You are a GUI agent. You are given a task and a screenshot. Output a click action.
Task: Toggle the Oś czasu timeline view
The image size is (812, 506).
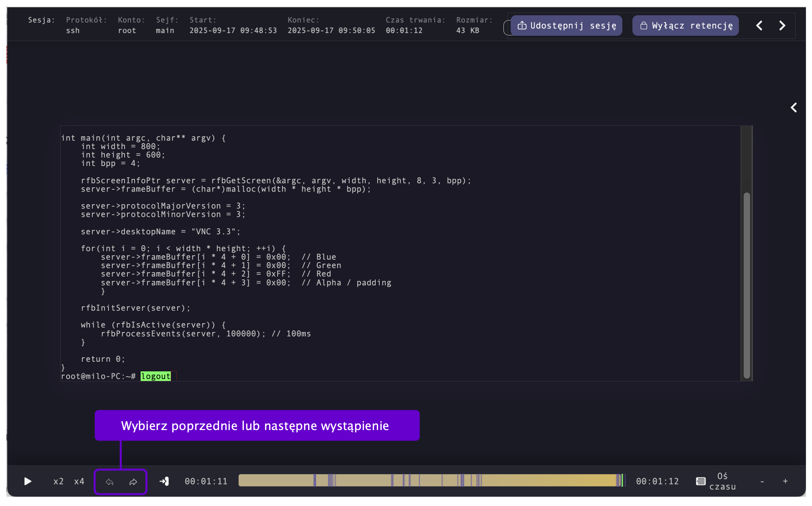click(722, 481)
